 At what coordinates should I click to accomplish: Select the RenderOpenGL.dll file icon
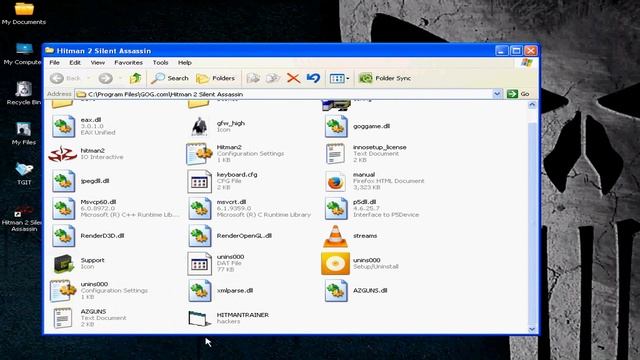[200, 236]
